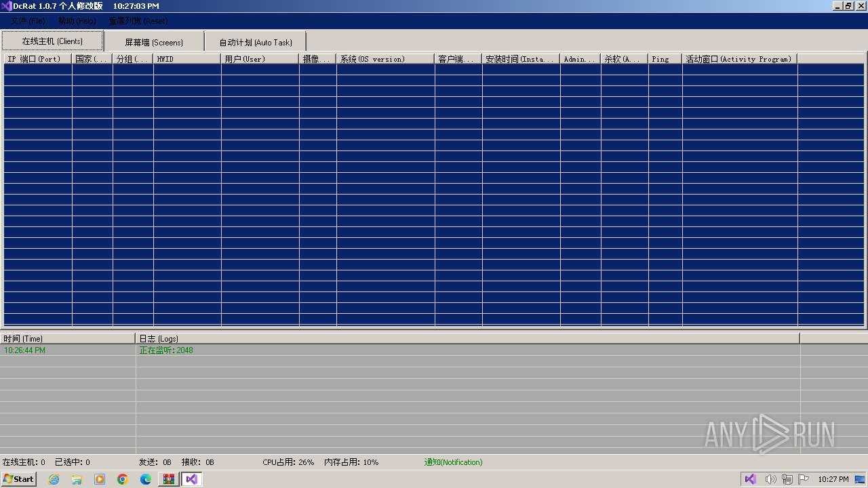Sort by 系统 (OS version) column header
The image size is (868, 488).
(x=386, y=59)
